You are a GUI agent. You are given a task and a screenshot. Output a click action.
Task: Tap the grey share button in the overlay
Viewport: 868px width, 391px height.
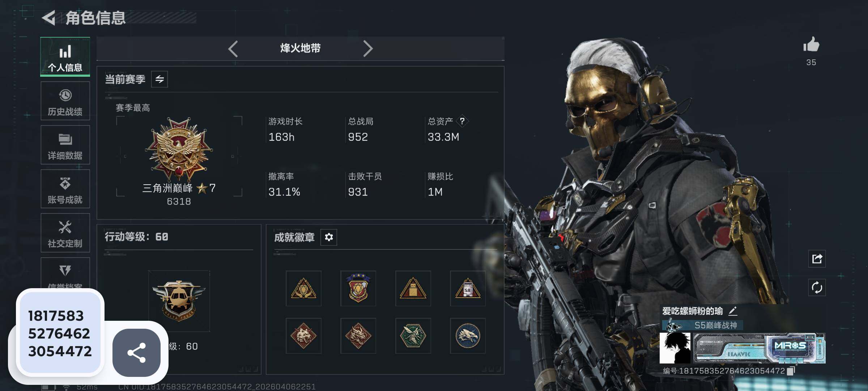tap(136, 353)
